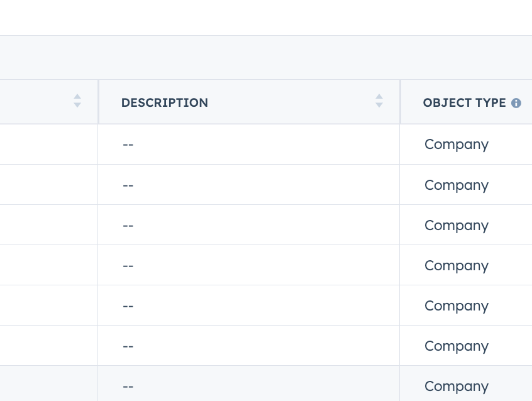Select Company in the third row
This screenshot has height=401, width=532.
click(457, 226)
